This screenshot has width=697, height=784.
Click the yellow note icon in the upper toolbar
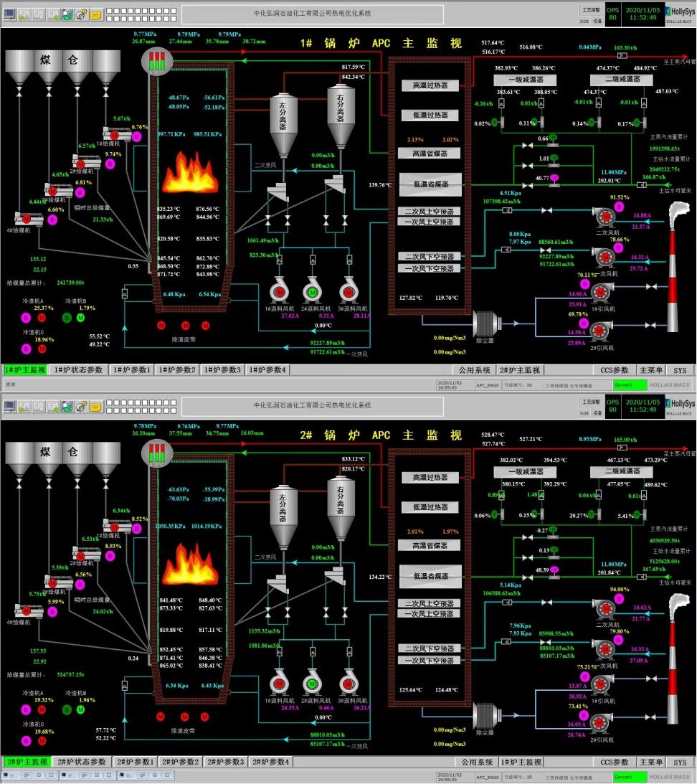point(97,14)
